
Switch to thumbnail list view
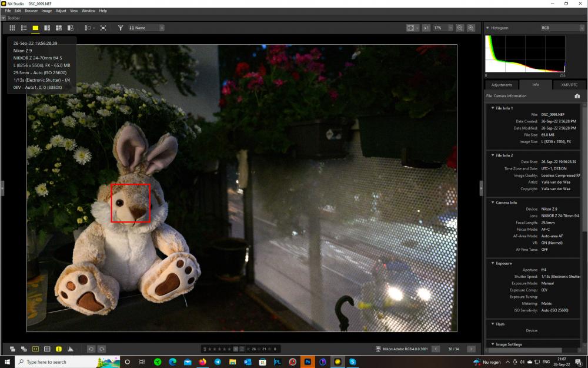pos(24,28)
